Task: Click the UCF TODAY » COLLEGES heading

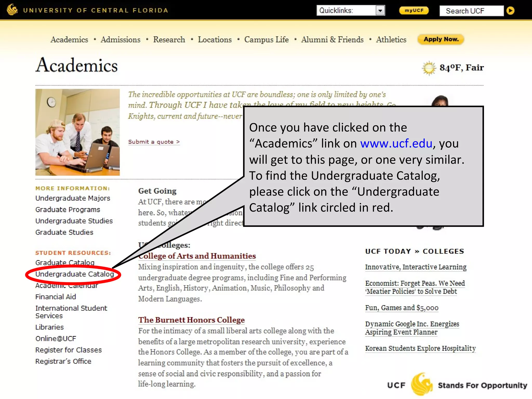Action: (x=415, y=251)
